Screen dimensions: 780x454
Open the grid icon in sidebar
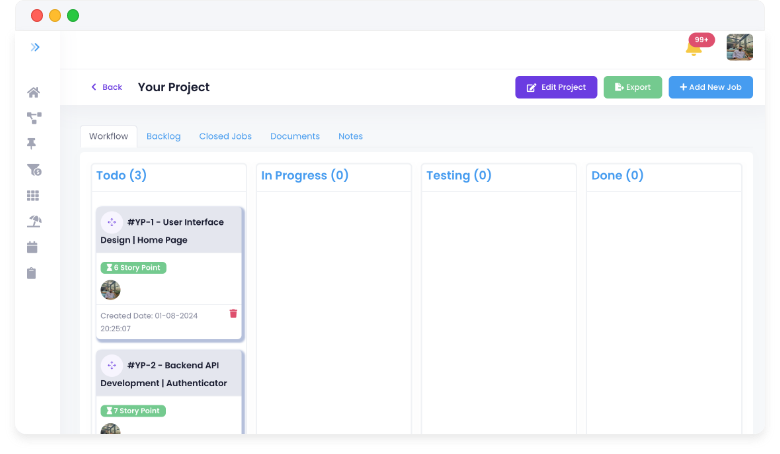[33, 196]
